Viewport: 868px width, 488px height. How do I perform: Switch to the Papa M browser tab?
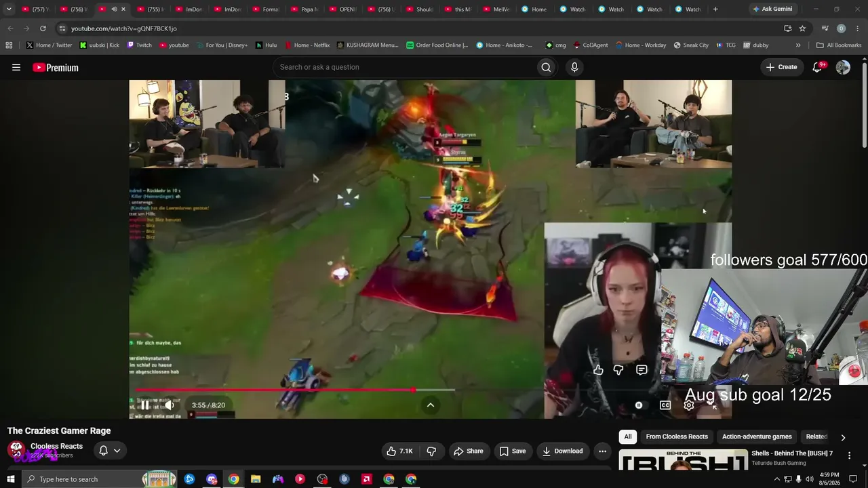[303, 9]
